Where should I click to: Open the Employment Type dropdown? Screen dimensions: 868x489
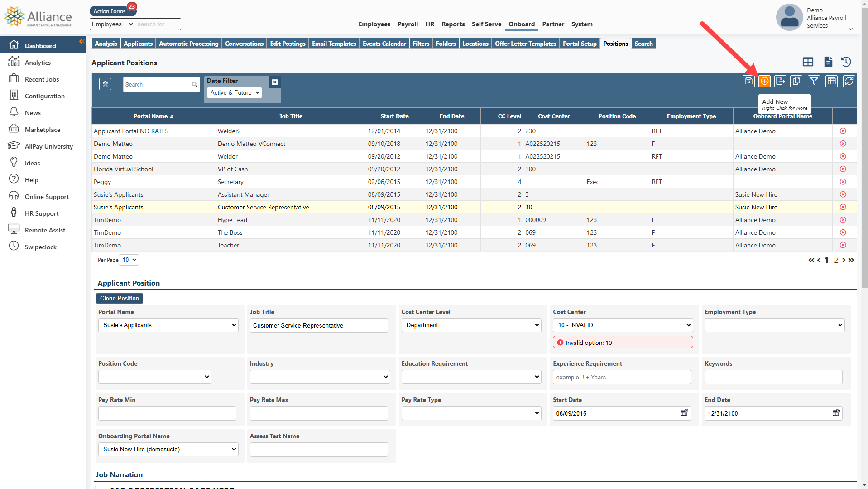774,325
